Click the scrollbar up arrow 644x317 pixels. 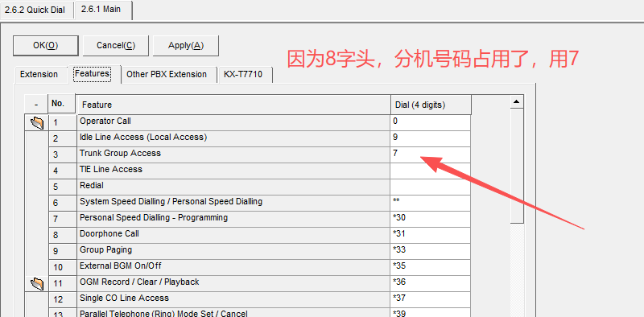tap(517, 101)
